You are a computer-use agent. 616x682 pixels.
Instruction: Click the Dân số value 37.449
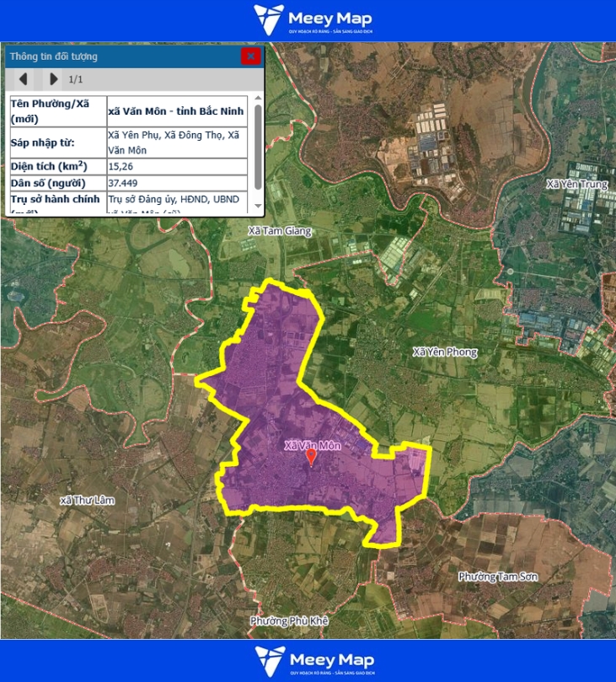(123, 183)
